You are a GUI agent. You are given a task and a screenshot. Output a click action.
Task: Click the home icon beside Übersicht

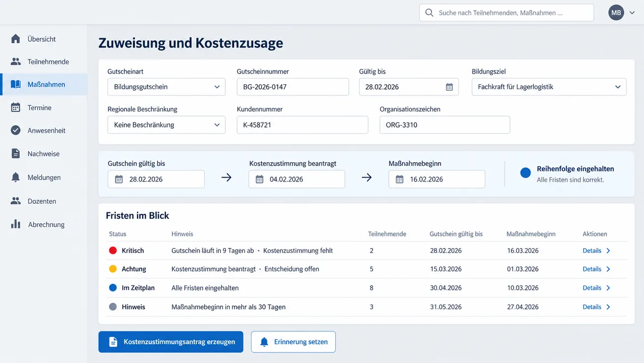click(16, 39)
